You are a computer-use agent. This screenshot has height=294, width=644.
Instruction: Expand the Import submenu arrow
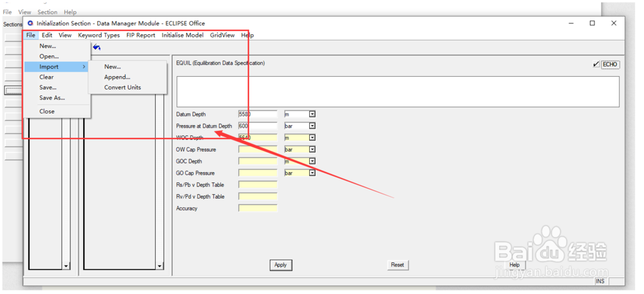click(x=84, y=66)
